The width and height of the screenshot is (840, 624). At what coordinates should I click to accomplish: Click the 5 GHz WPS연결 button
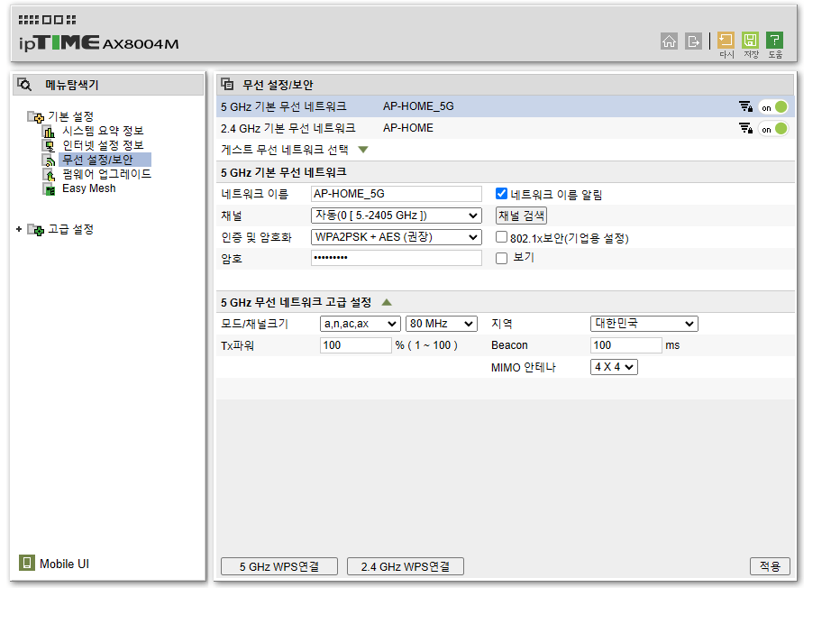279,566
